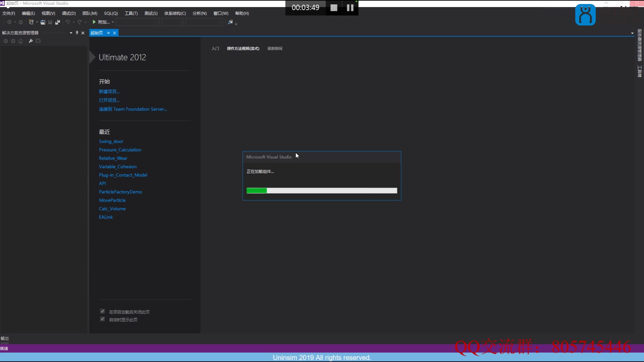Image resolution: width=644 pixels, height=362 pixels.
Task: Open the Navigate Backward history dropdown arrow
Action: coord(15,22)
